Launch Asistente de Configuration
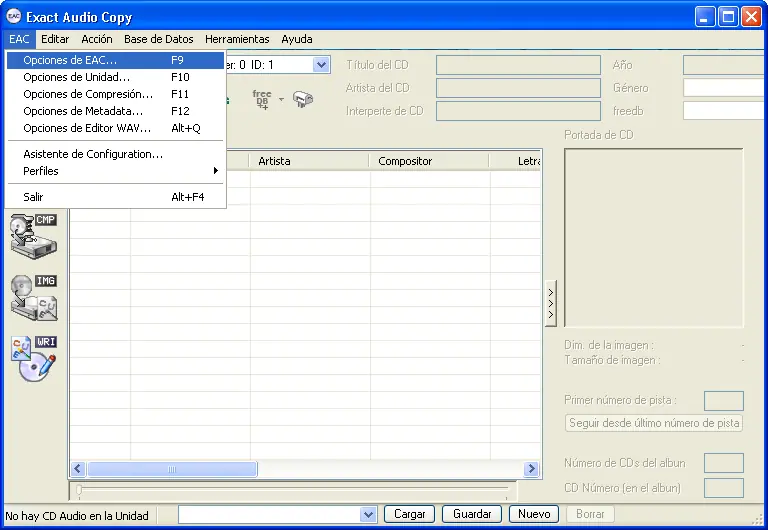 coord(116,154)
